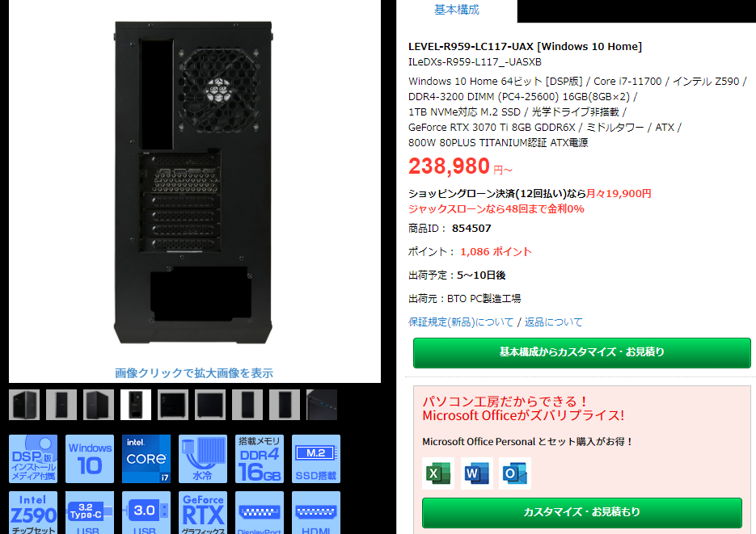
Task: Click the GeForce RTX graphics icon
Action: (203, 512)
